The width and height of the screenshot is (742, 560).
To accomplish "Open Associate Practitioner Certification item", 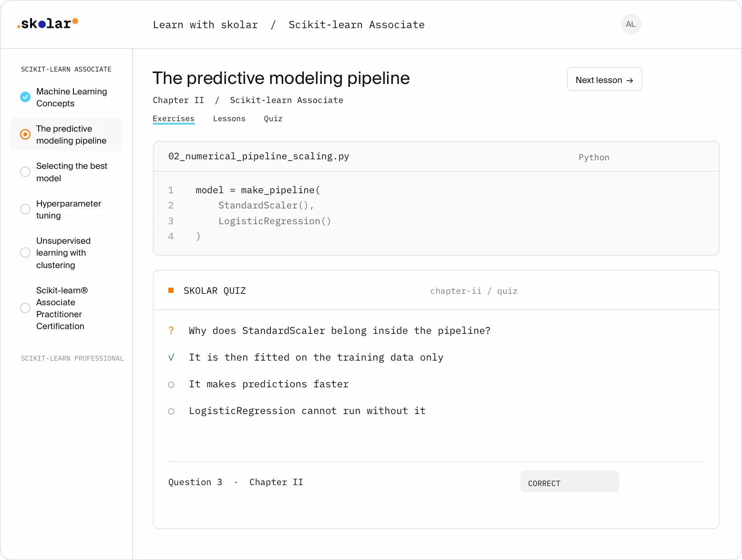I will point(62,308).
